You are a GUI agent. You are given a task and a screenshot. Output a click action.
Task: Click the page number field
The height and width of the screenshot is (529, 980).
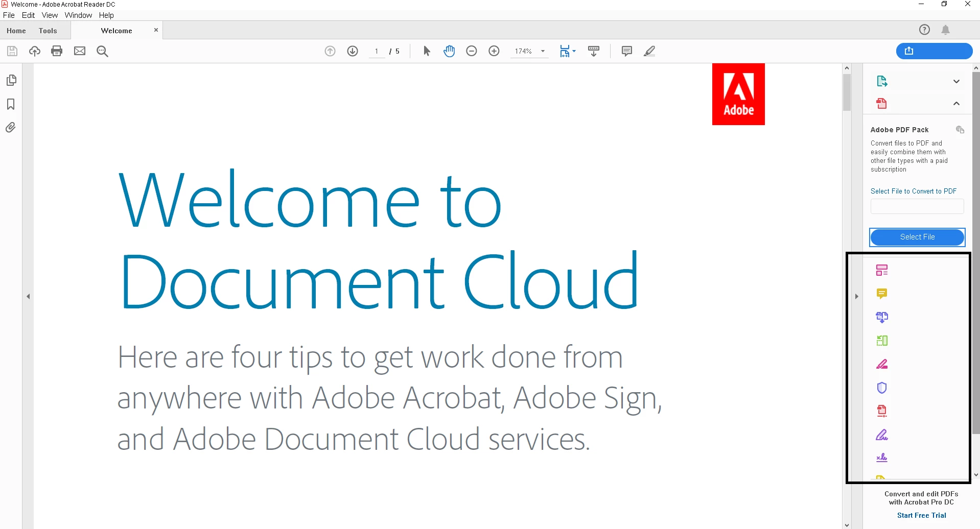[x=377, y=51]
